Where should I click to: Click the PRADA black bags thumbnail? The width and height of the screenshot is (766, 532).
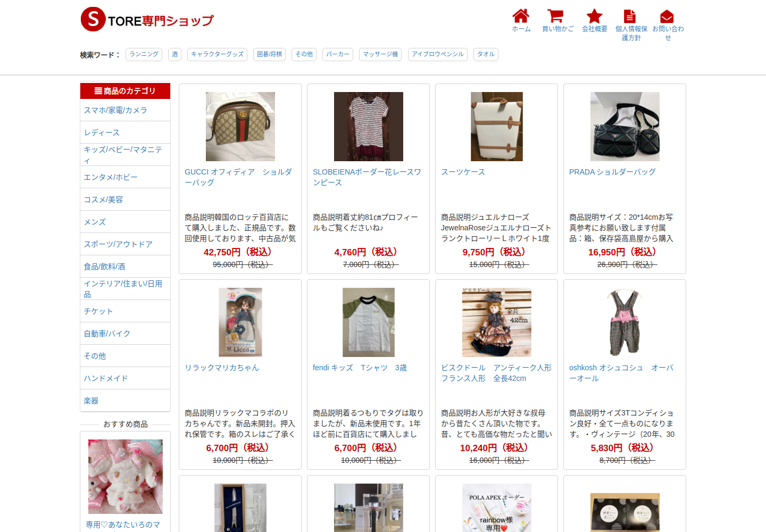tap(625, 127)
